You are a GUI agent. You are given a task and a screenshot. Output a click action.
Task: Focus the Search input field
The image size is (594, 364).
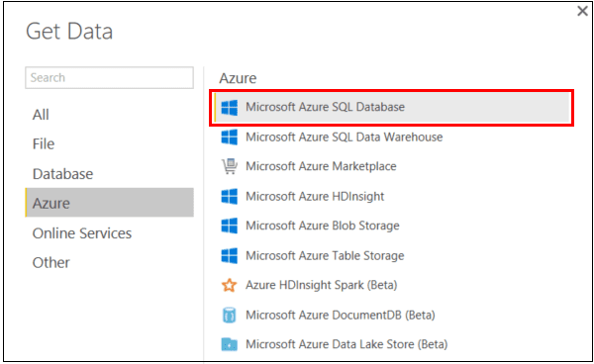pos(110,77)
